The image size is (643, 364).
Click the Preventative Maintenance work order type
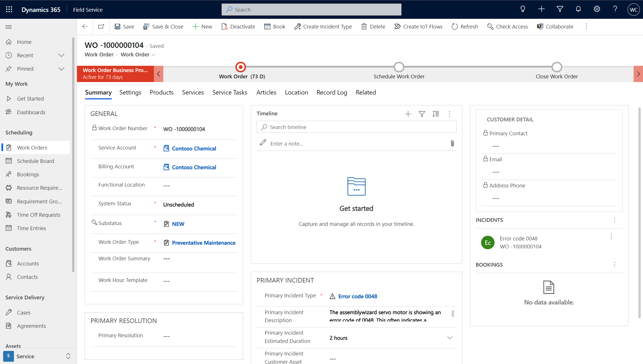(x=204, y=243)
